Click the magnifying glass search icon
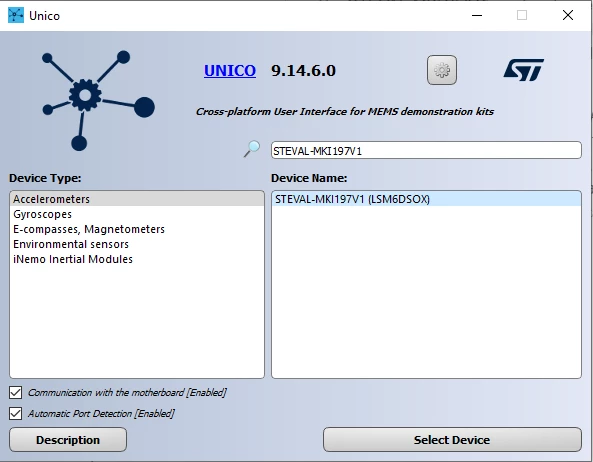This screenshot has width=593, height=462. (x=252, y=149)
